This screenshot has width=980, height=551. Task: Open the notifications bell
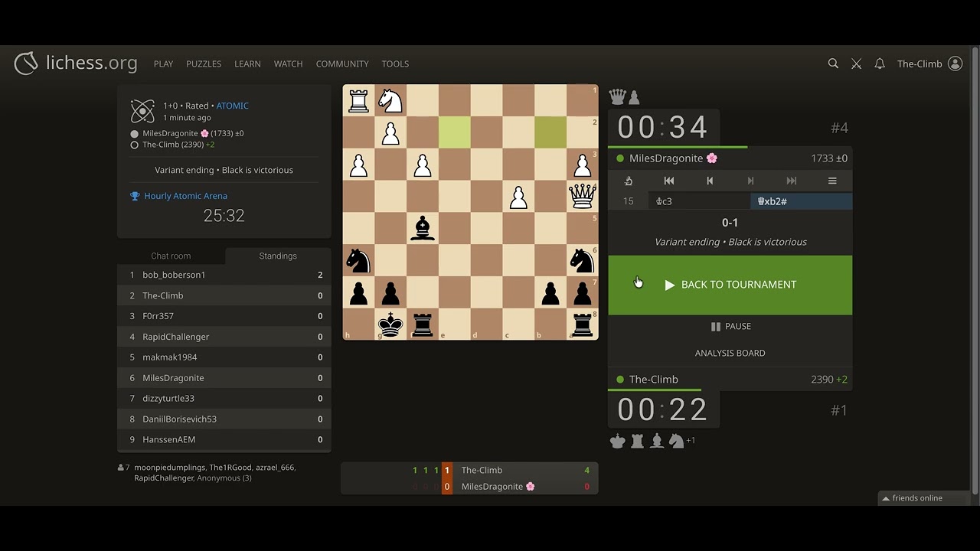[880, 64]
